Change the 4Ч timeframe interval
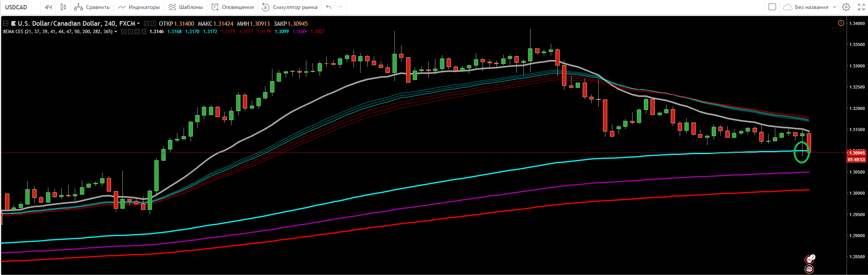This screenshot has height=275, width=868. (48, 7)
